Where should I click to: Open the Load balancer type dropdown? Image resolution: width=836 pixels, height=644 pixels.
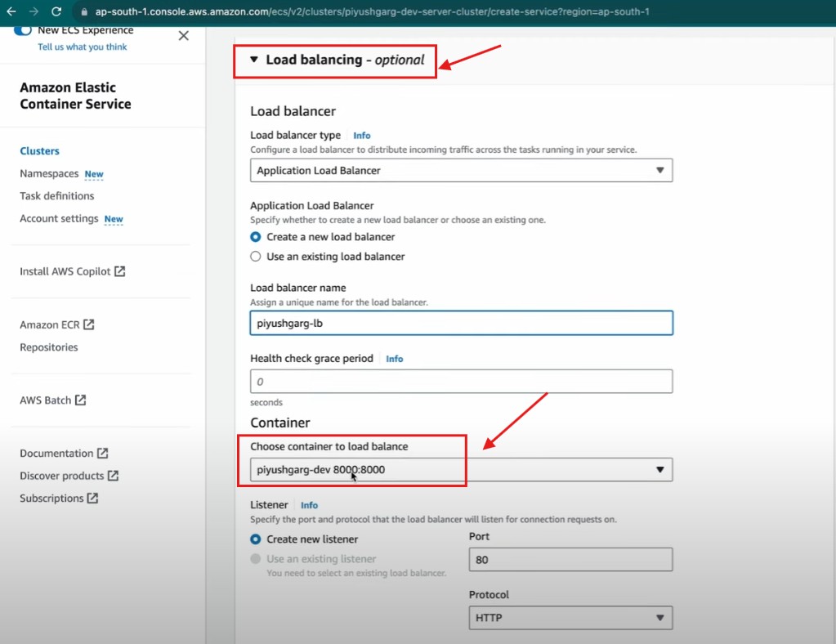(x=461, y=171)
